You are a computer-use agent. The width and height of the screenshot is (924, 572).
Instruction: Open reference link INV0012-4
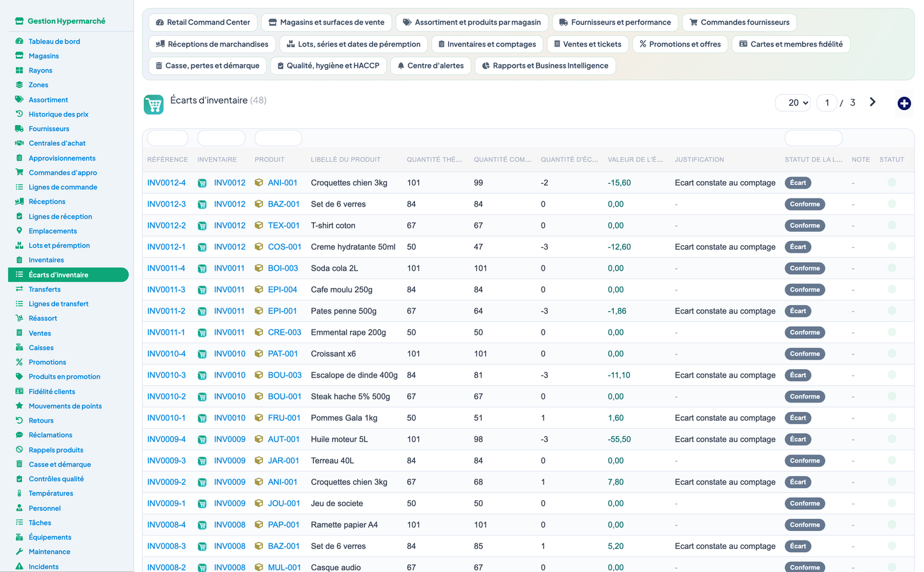tap(166, 183)
